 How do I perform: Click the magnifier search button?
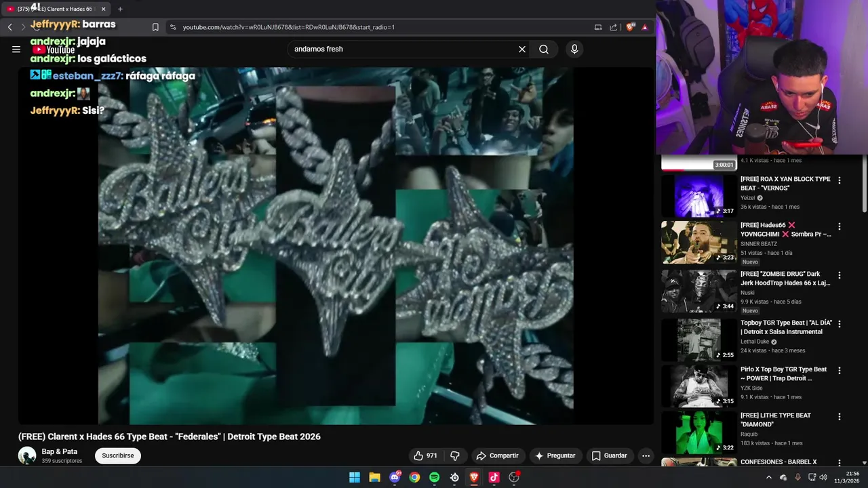(x=544, y=49)
